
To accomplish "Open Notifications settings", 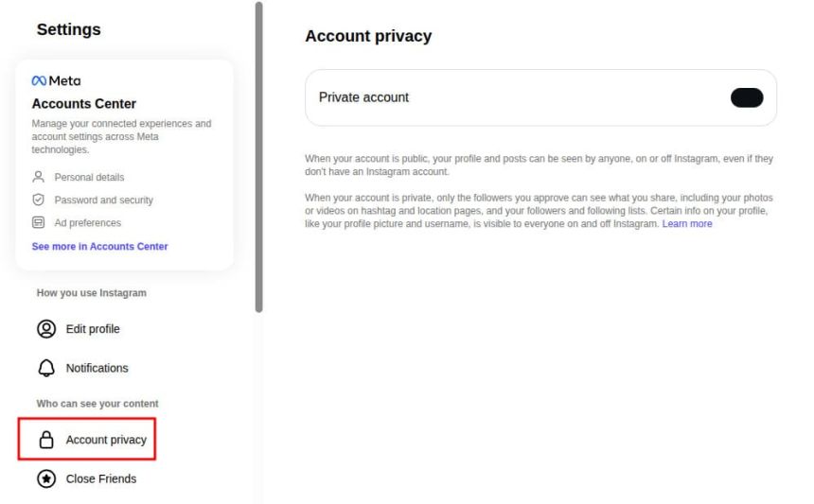I will [x=97, y=368].
